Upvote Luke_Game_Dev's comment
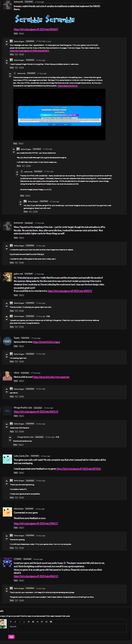The height and width of the screenshot is (644, 132). pos(0,456)
